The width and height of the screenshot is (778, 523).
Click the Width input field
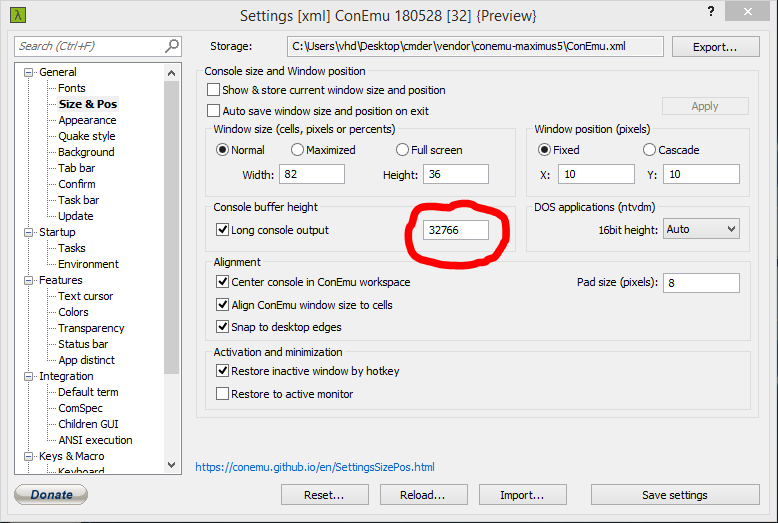312,174
